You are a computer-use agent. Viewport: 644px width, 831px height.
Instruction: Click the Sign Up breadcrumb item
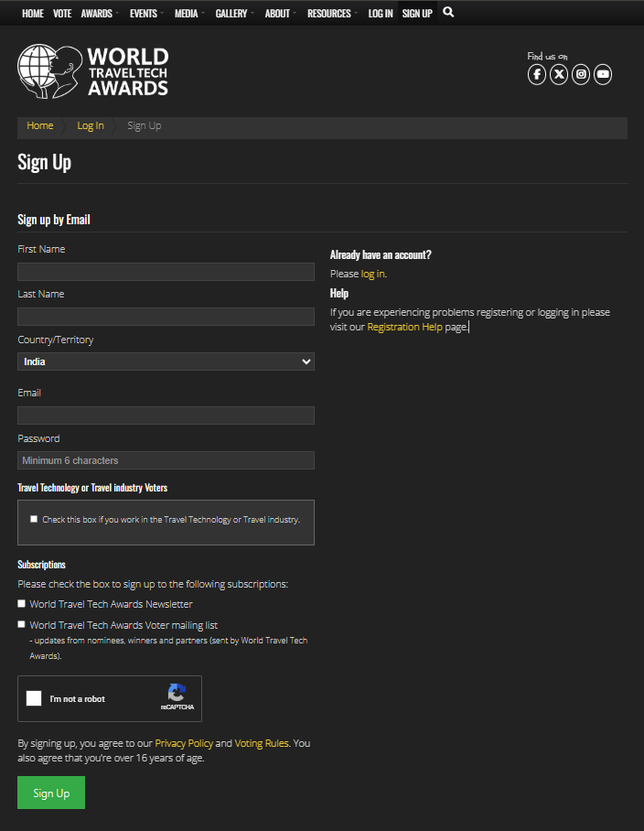click(x=144, y=125)
